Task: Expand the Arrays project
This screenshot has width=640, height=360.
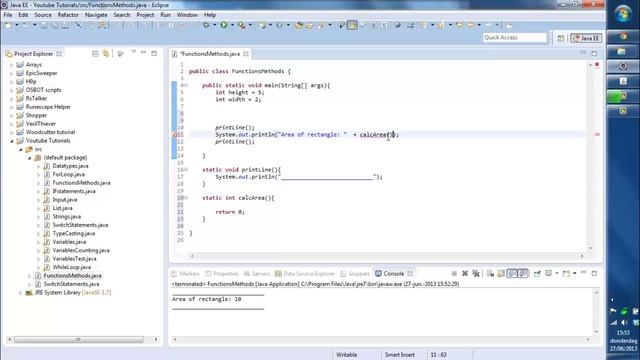Action: tap(11, 65)
